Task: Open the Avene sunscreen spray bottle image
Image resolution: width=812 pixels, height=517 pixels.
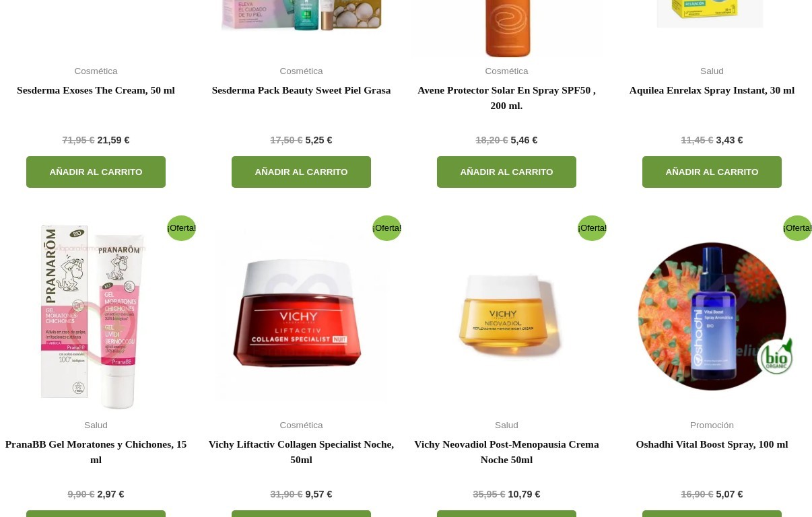Action: (507, 28)
